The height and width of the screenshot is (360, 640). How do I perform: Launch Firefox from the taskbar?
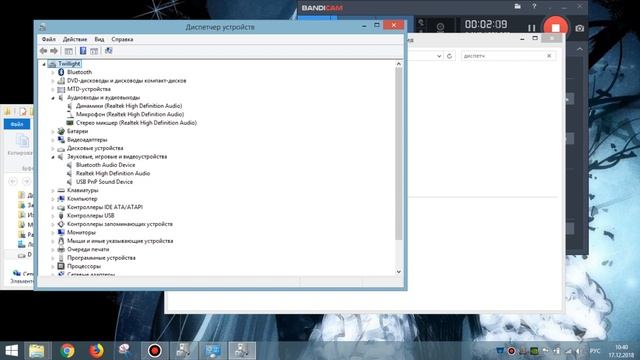tap(96, 351)
